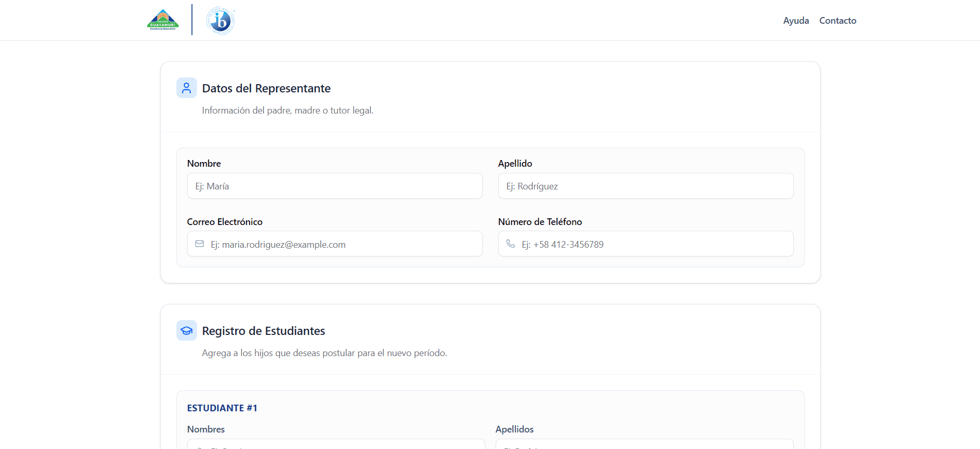Open the Ayuda link
Screen dimensions: 980x449
pyautogui.click(x=796, y=21)
